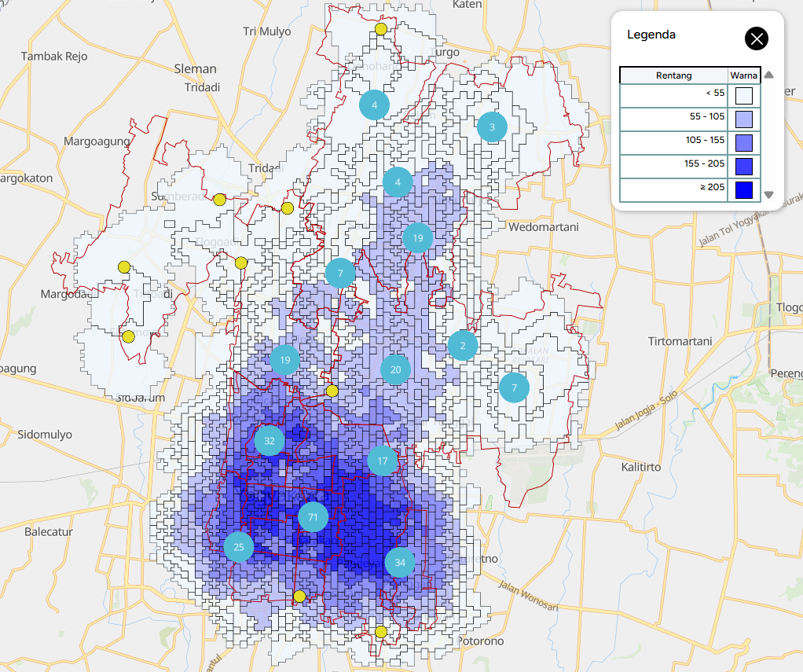Open the cluster marker labeled 3
The image size is (803, 672).
(492, 127)
